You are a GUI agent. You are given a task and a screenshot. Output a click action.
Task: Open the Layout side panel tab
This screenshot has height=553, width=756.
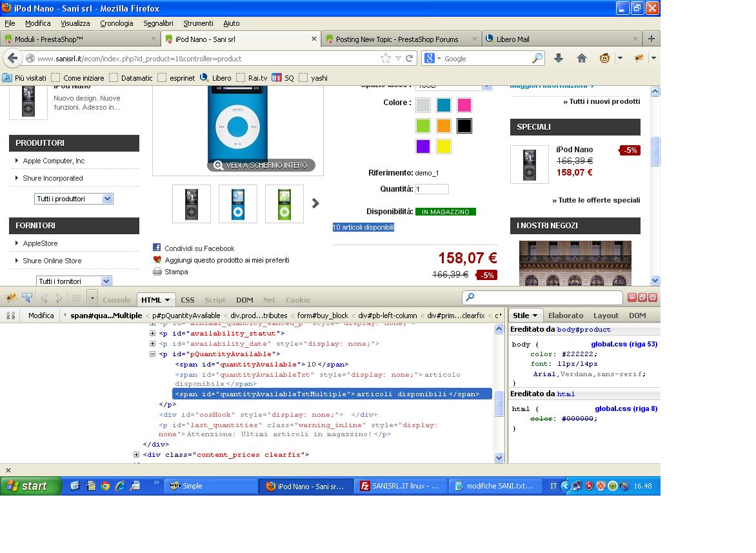606,316
